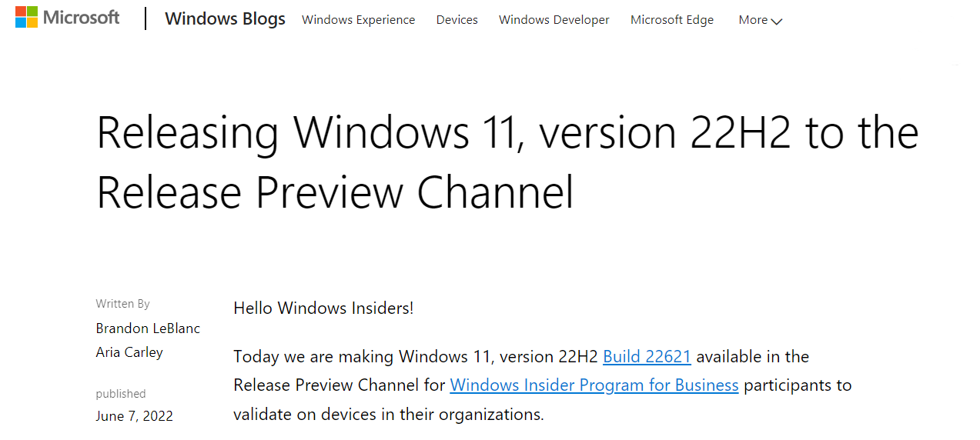Open author Aria Carley's profile
The width and height of the screenshot is (980, 440).
pyautogui.click(x=129, y=352)
